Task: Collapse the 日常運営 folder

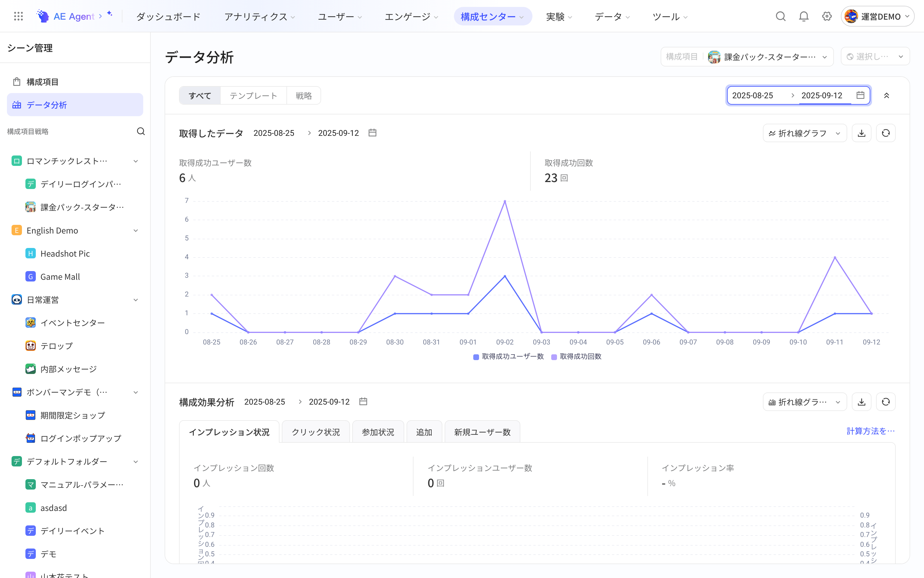Action: (135, 300)
